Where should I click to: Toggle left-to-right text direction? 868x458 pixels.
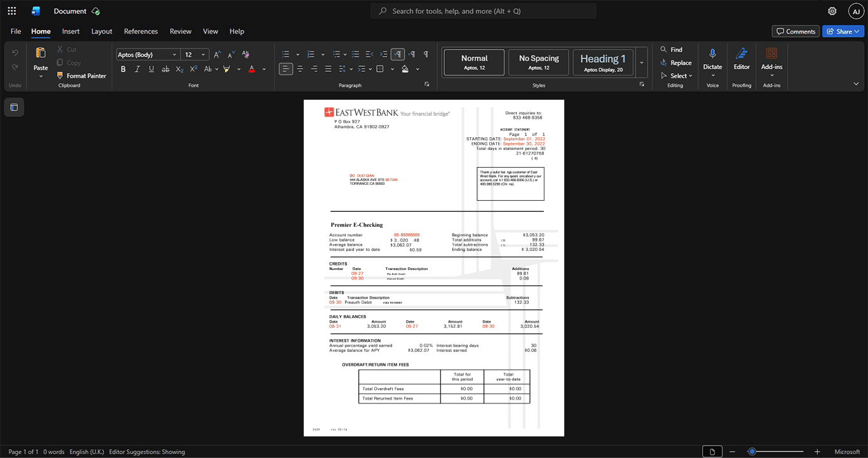398,55
